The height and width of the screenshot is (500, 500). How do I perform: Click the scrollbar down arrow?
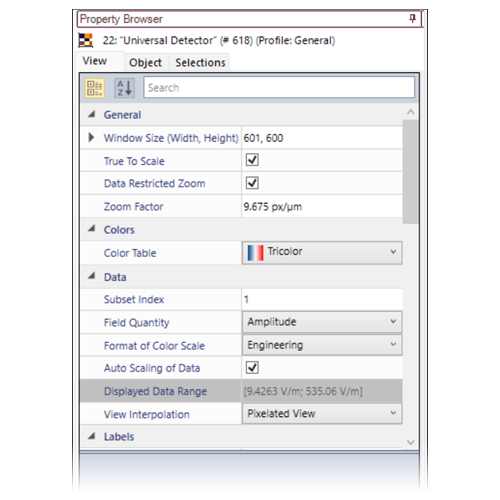[x=411, y=442]
